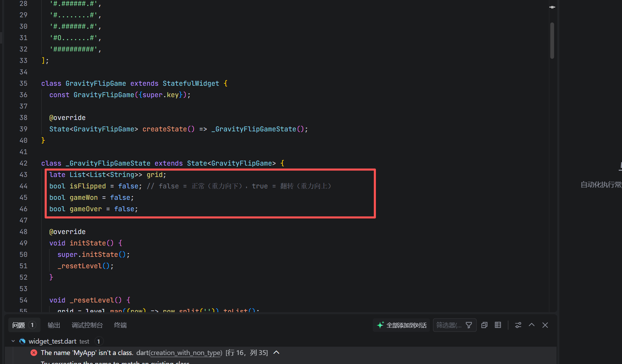Screen dimensions: 622x364
Task: Click the red error icon on MyApp problem
Action: 34,353
